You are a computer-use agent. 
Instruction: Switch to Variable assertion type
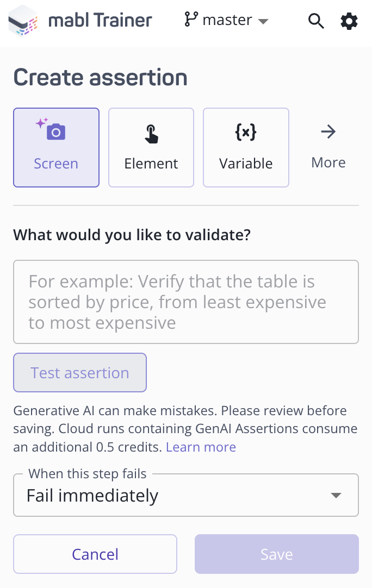246,148
